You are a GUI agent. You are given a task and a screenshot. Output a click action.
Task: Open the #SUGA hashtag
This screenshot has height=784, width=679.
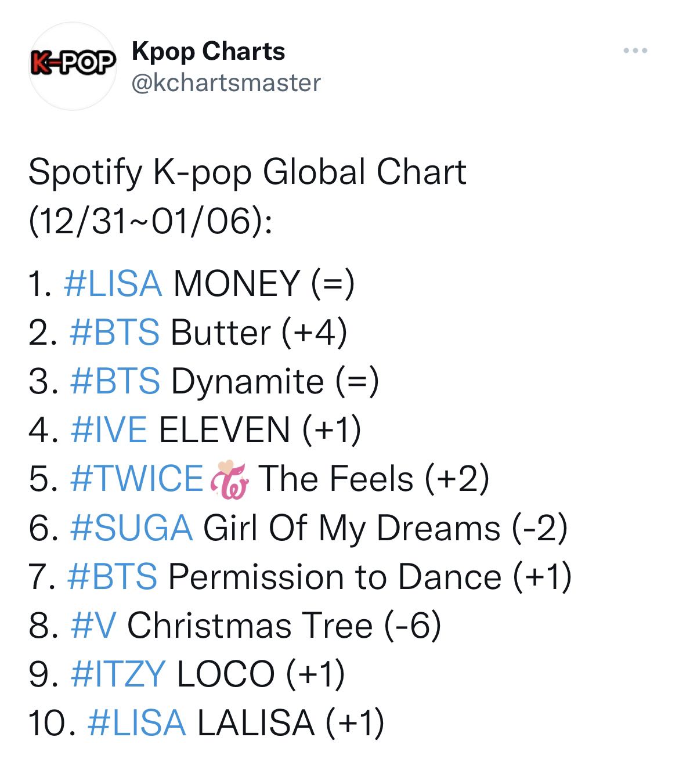(131, 528)
